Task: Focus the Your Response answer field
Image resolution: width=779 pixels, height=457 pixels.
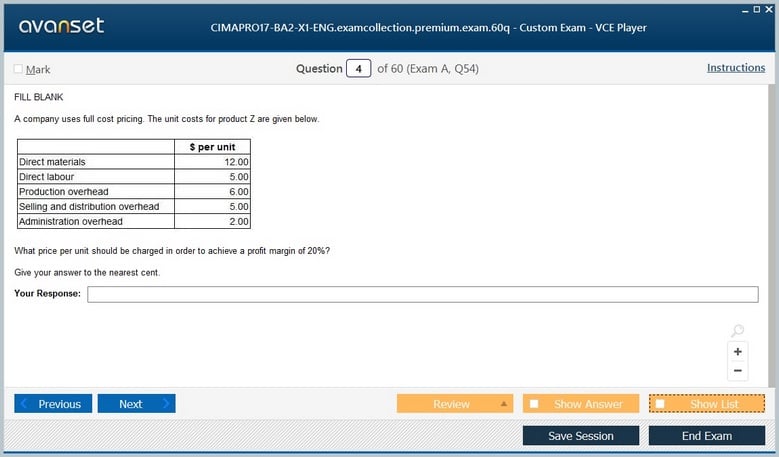Action: [x=422, y=294]
